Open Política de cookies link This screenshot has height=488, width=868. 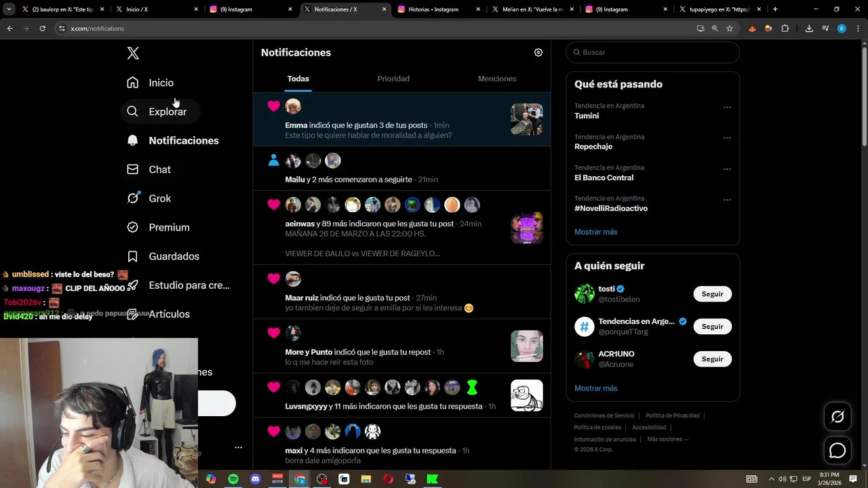(x=597, y=428)
